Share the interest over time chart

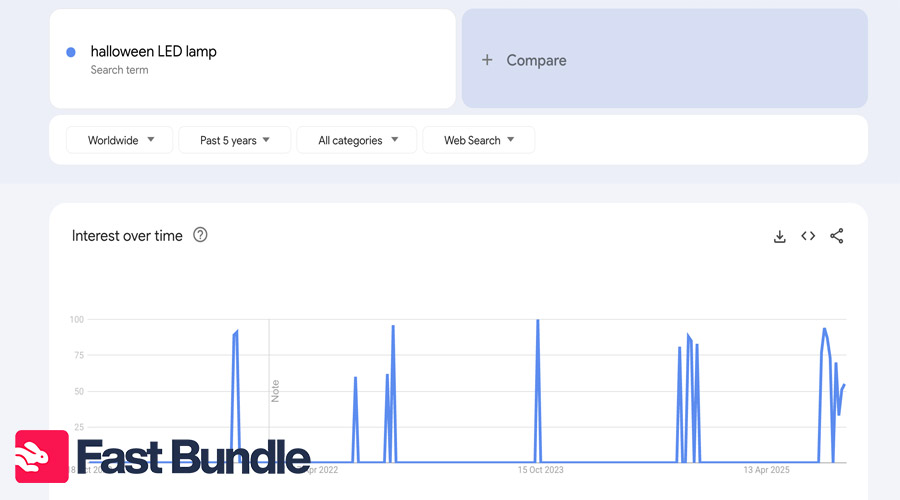[837, 236]
